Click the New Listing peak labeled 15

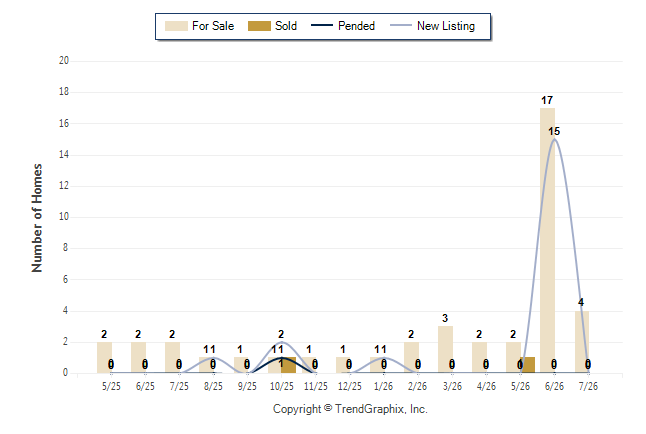pyautogui.click(x=554, y=139)
